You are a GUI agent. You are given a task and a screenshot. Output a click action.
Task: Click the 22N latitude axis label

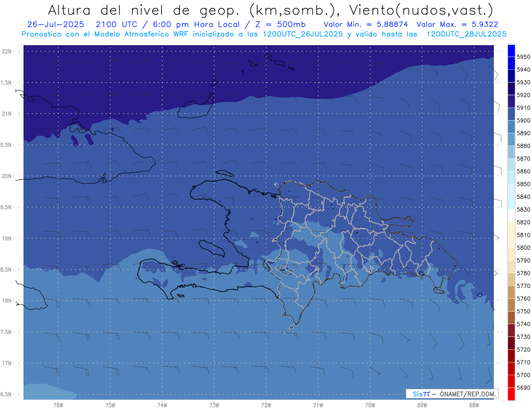tap(8, 51)
